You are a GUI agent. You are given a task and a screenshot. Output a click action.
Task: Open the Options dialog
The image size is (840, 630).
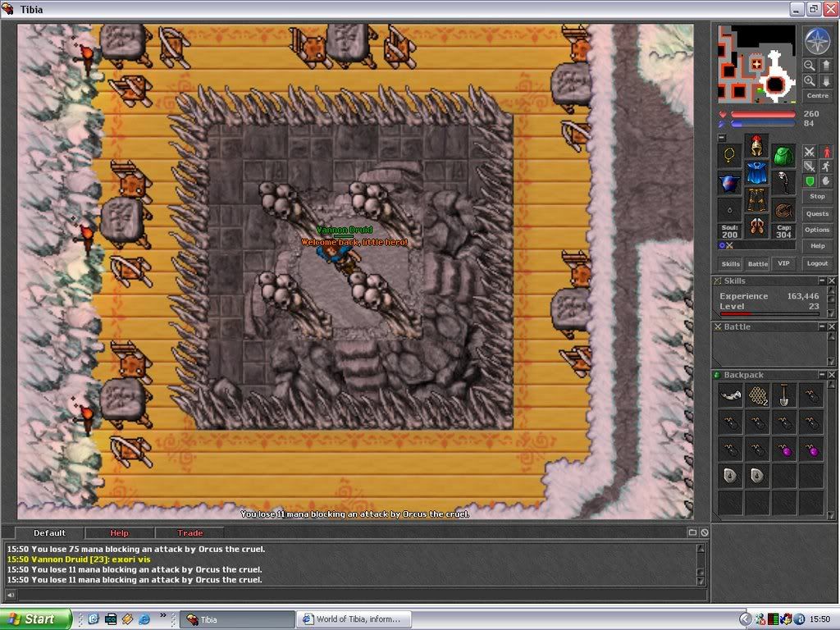818,230
